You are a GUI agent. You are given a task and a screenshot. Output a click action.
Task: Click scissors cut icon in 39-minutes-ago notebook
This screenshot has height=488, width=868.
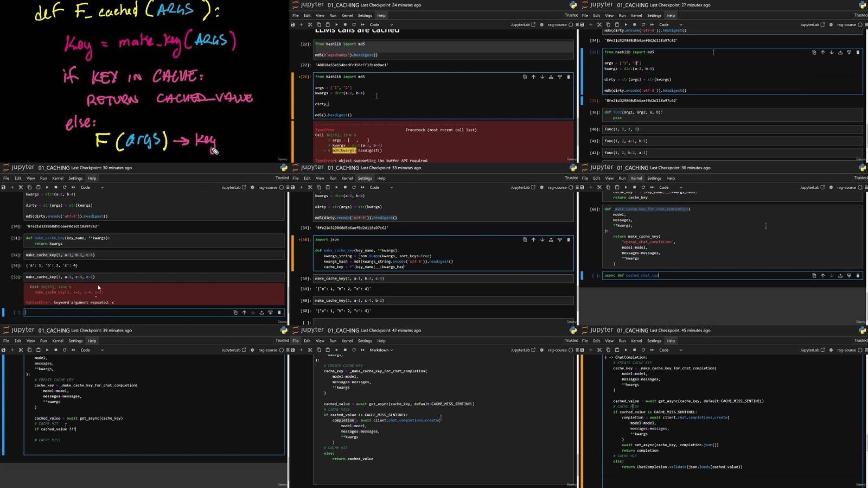pos(21,350)
